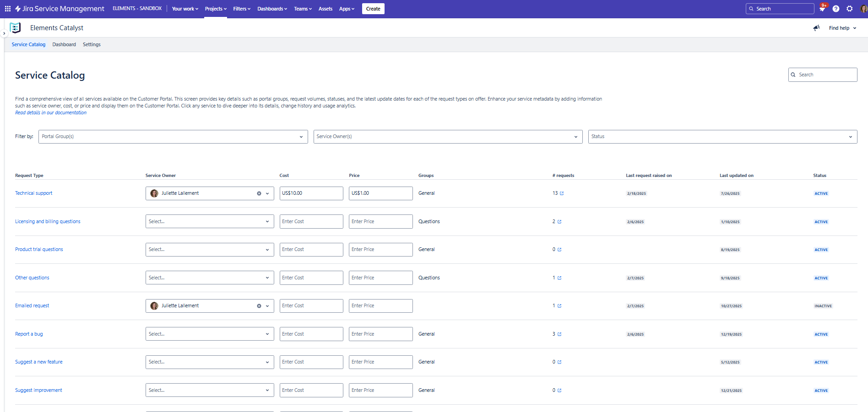Image resolution: width=868 pixels, height=412 pixels.
Task: Open Technical support requests external link icon
Action: [562, 193]
